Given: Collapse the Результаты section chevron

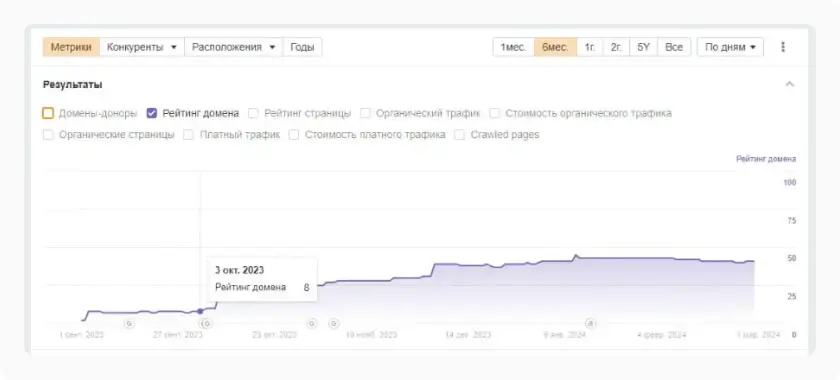Looking at the screenshot, I should (789, 84).
